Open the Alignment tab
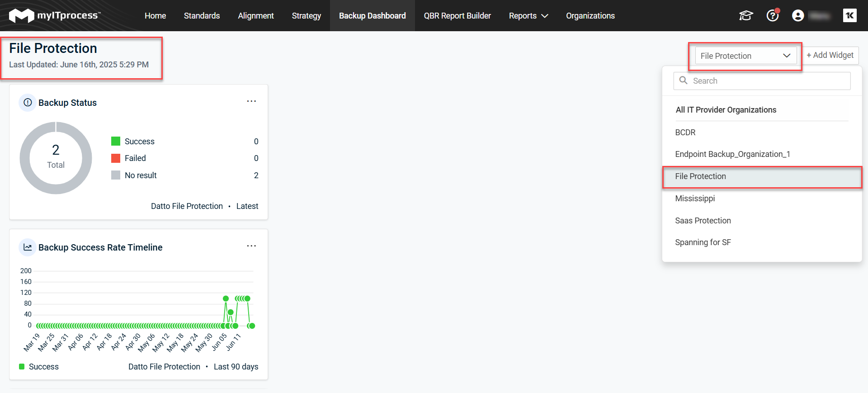The width and height of the screenshot is (868, 393). point(256,16)
